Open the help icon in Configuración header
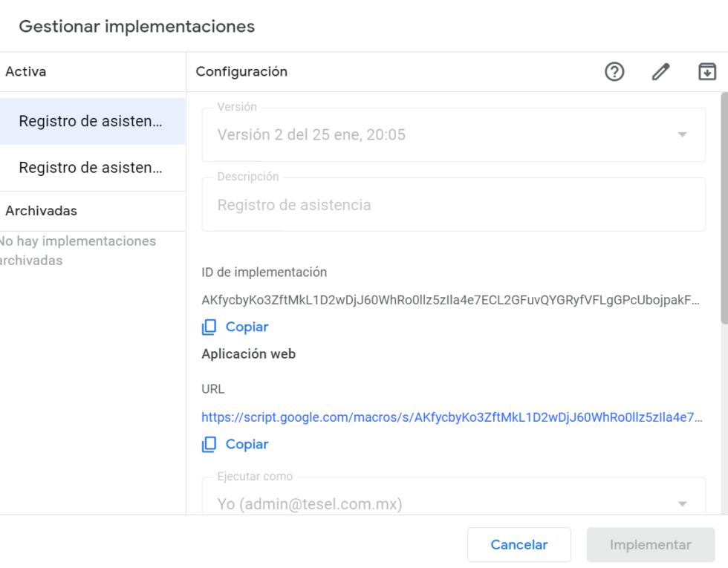The height and width of the screenshot is (568, 728). click(x=614, y=72)
